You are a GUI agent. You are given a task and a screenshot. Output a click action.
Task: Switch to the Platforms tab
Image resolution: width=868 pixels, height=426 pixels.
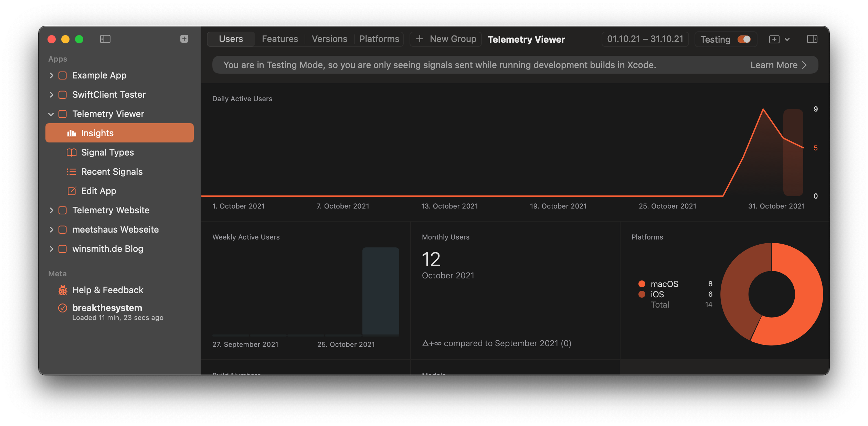tap(379, 39)
